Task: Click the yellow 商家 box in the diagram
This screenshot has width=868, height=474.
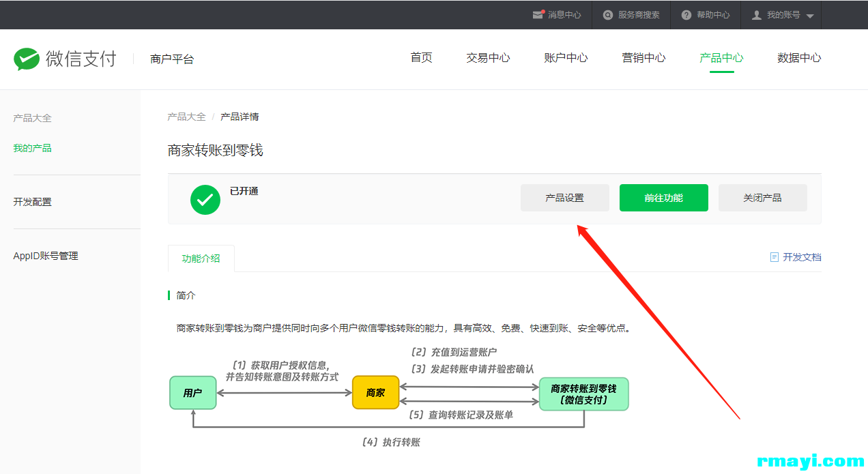Action: [x=375, y=393]
